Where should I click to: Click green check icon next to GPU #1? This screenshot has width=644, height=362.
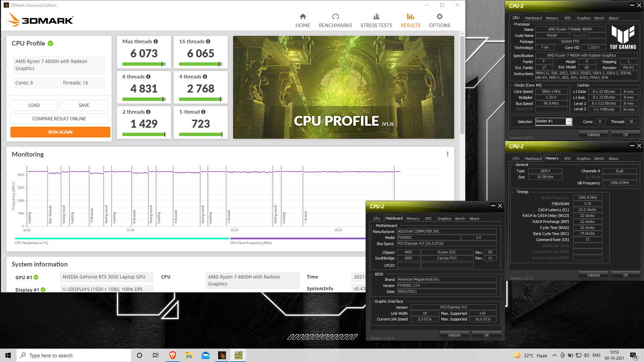point(36,277)
